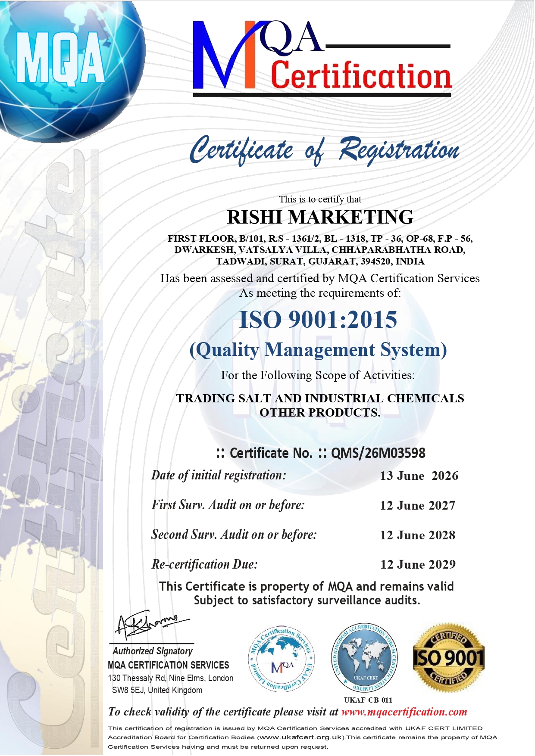Screen dimensions: 535x756
Task: Click the 'As meeting the requirements of:' line
Action: pyautogui.click(x=320, y=293)
